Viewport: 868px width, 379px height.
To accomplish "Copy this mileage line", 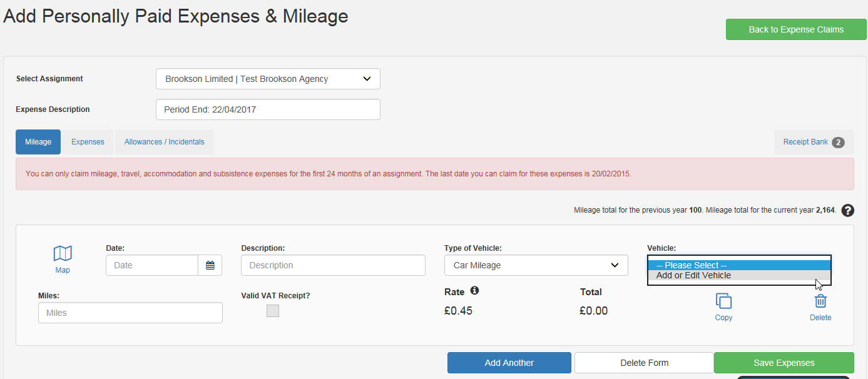I will tap(723, 305).
